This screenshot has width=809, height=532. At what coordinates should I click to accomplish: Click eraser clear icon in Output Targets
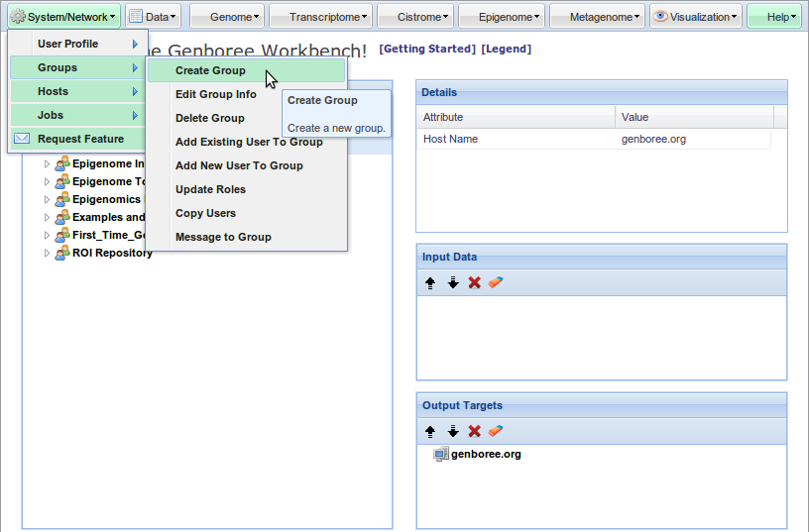click(497, 431)
